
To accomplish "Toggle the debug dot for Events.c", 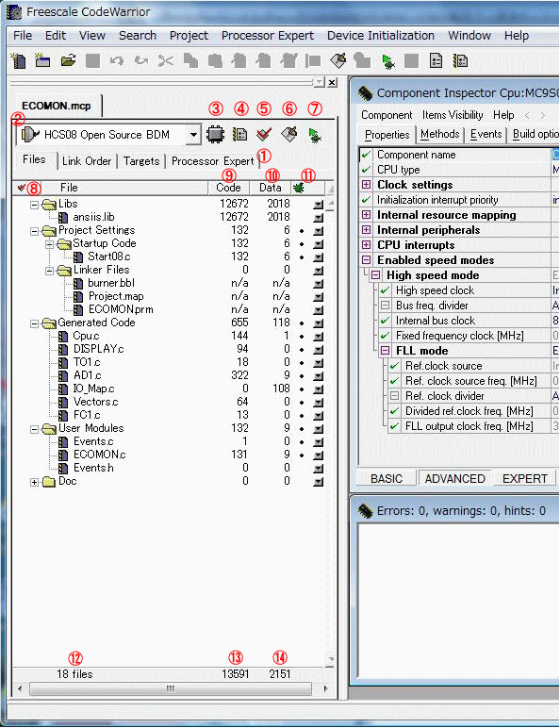I will click(x=302, y=441).
